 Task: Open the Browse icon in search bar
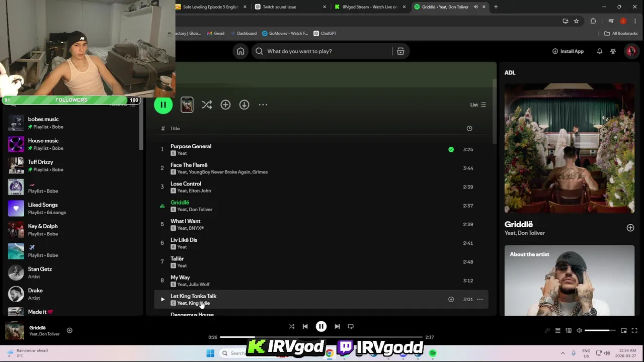point(400,51)
